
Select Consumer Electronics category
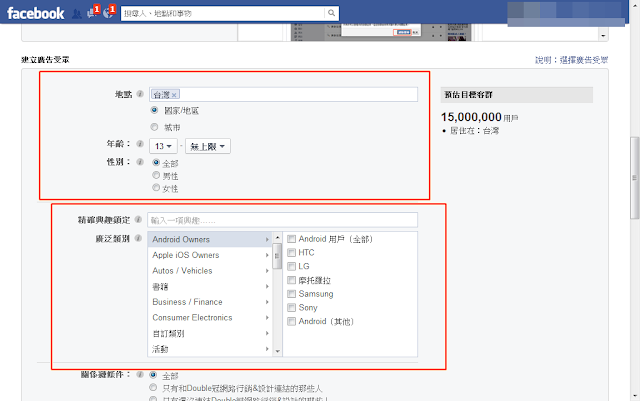(210, 318)
